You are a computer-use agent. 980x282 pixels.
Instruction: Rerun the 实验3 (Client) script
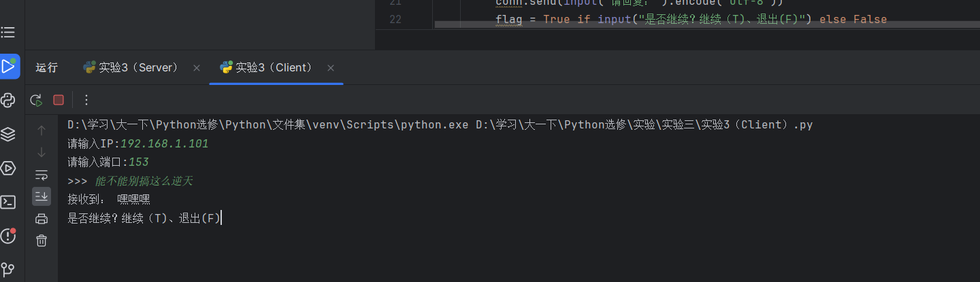pyautogui.click(x=36, y=100)
